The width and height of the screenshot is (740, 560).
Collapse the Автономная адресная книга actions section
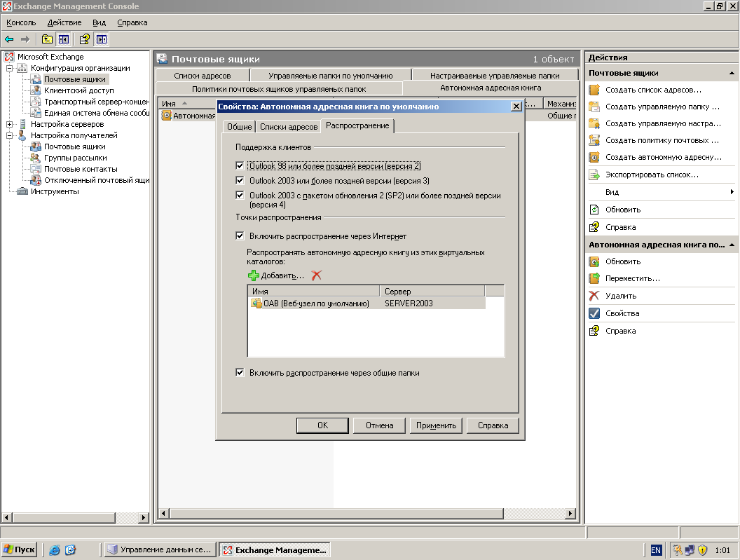[x=732, y=245]
